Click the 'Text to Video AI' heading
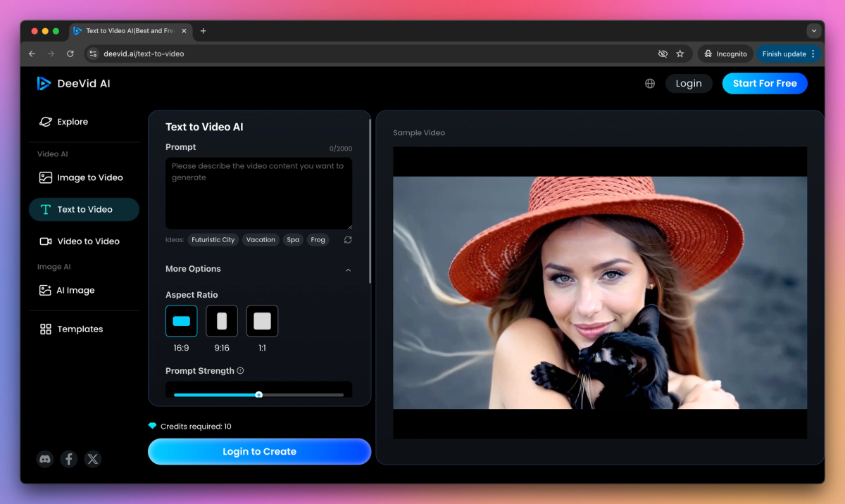 coord(204,127)
